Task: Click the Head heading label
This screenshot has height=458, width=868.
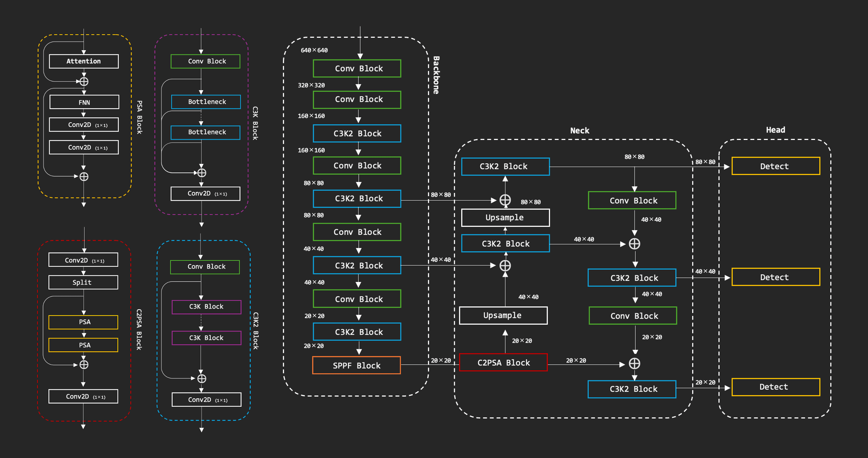Action: coord(775,130)
